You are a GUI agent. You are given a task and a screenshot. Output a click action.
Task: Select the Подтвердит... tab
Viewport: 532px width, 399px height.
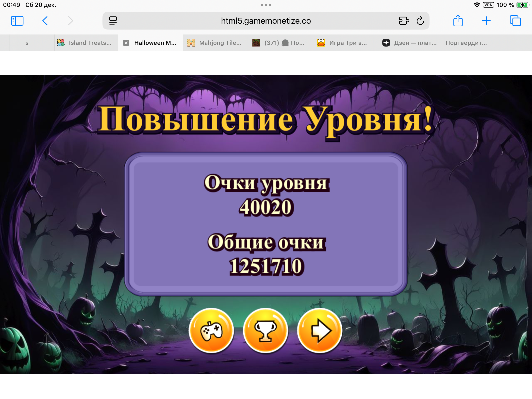coord(466,43)
